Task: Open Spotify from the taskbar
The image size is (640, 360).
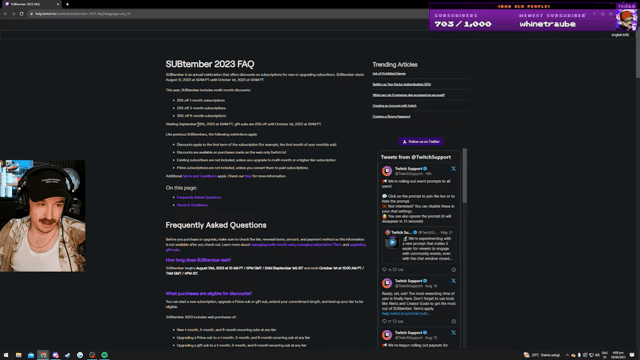Action: pyautogui.click(x=104, y=355)
